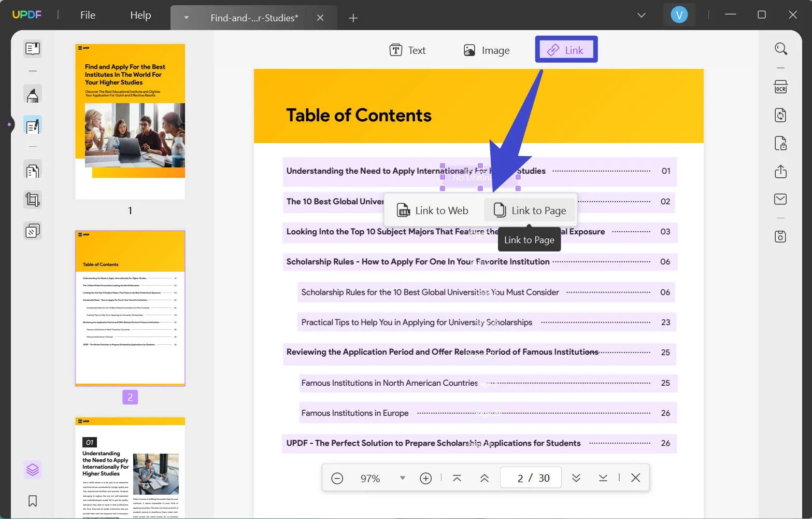Switch to the Text editing mode

click(407, 50)
